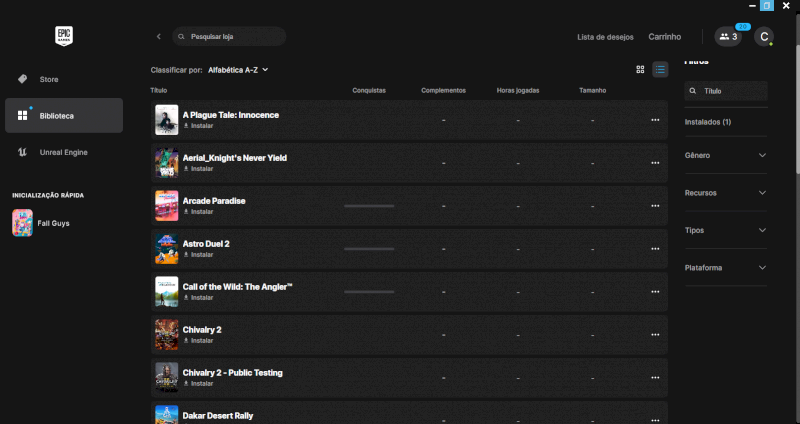
Task: Click the search magnifier in Título filter
Action: (x=692, y=91)
